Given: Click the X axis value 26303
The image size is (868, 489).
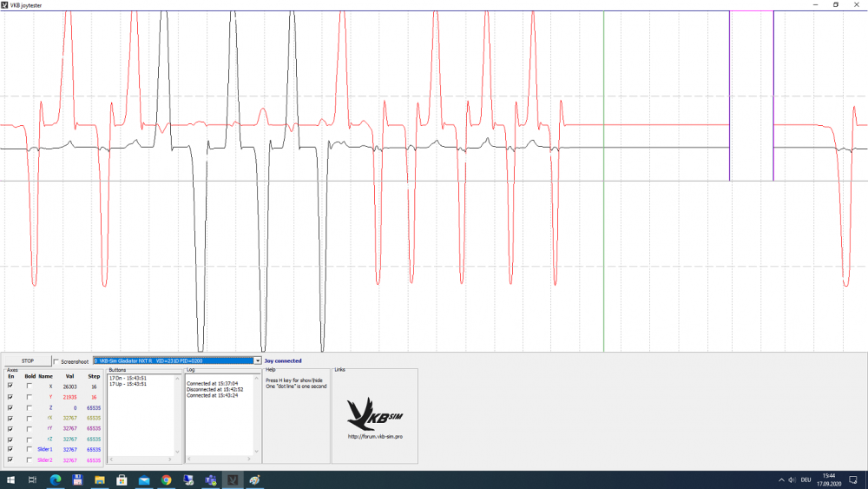Looking at the screenshot, I should click(x=69, y=387).
